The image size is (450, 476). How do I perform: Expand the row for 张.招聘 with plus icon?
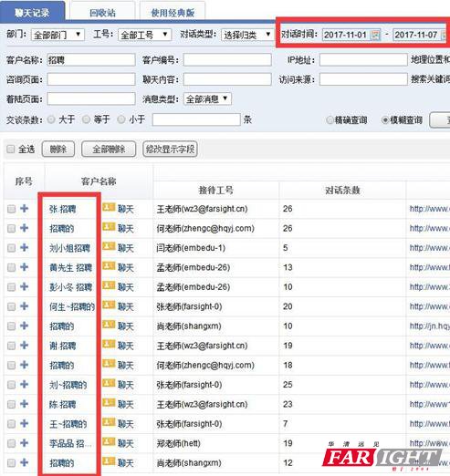(24, 209)
